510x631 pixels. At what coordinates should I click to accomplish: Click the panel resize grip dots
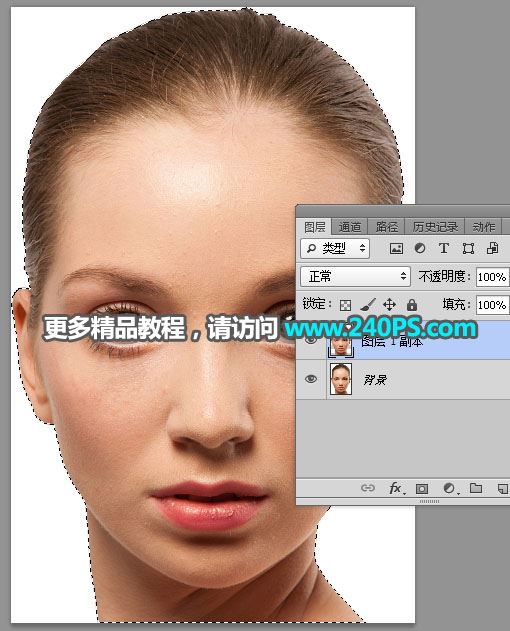coord(429,501)
